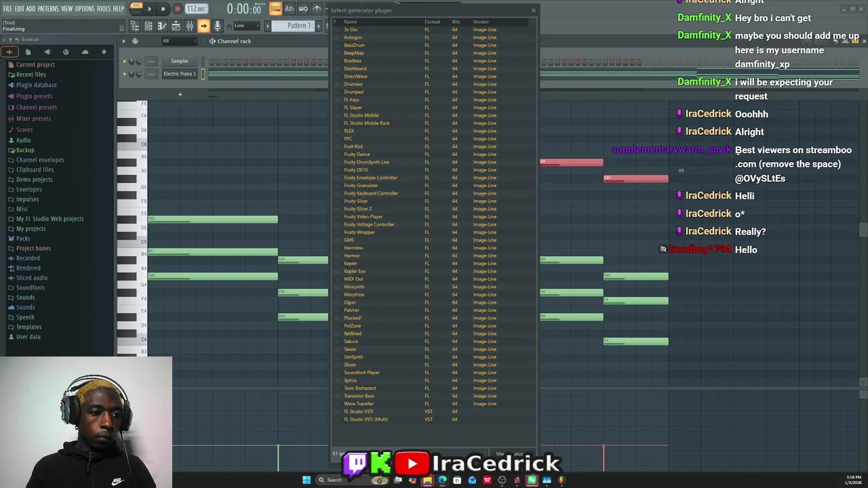The width and height of the screenshot is (868, 488).
Task: Open the TOOLS menu
Action: click(x=103, y=9)
